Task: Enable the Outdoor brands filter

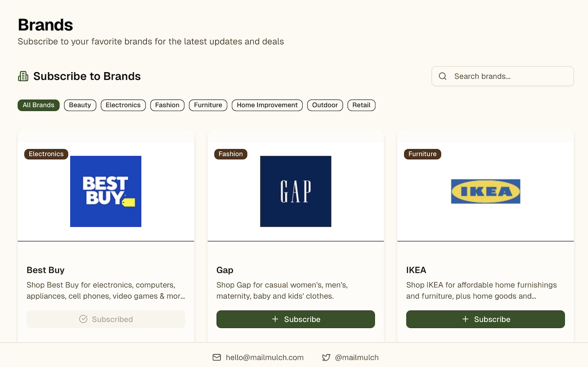Action: (x=325, y=105)
